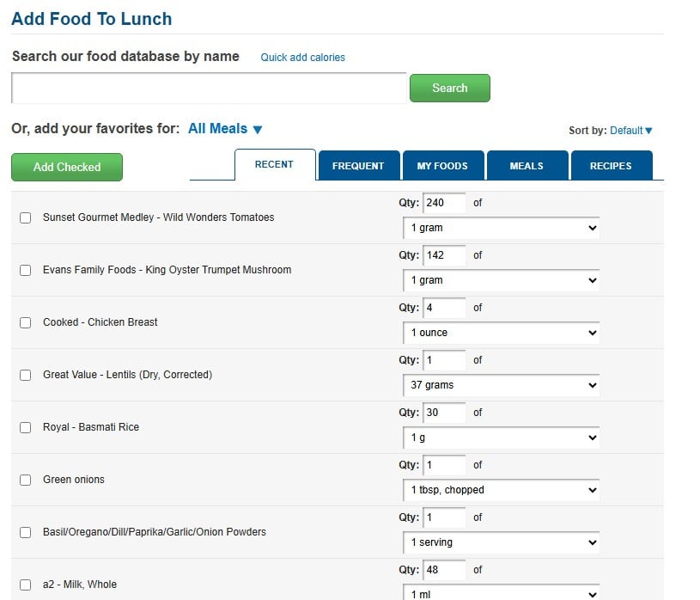Select the a2 Milk, Whole checkbox
Image resolution: width=700 pixels, height=600 pixels.
pyautogui.click(x=26, y=585)
